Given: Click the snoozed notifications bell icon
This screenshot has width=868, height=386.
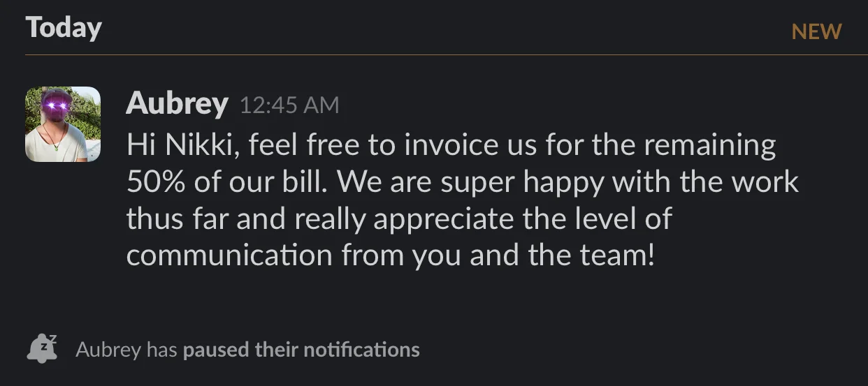Looking at the screenshot, I should coord(42,348).
